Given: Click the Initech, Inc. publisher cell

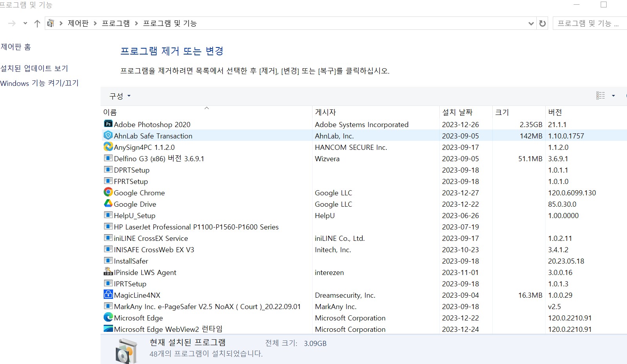Looking at the screenshot, I should click(333, 249).
